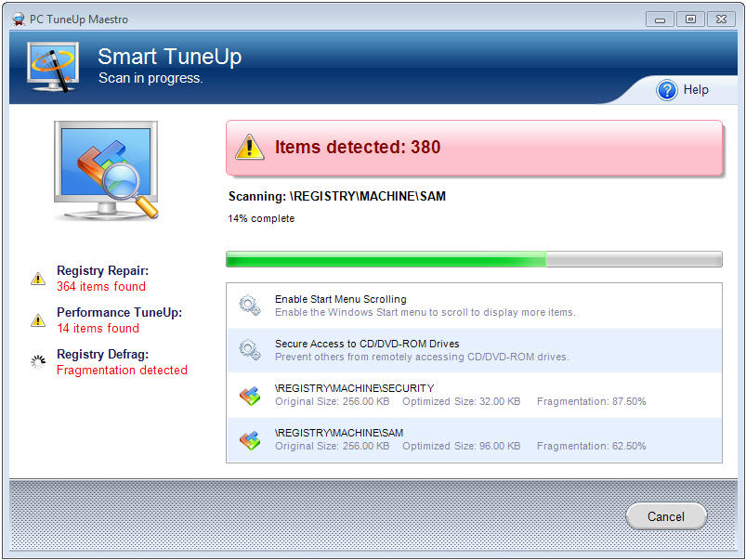Click defrag icon beside \REGISTRY\MACHINE\SAM result
Viewport: 746px width, 560px height.
click(250, 440)
